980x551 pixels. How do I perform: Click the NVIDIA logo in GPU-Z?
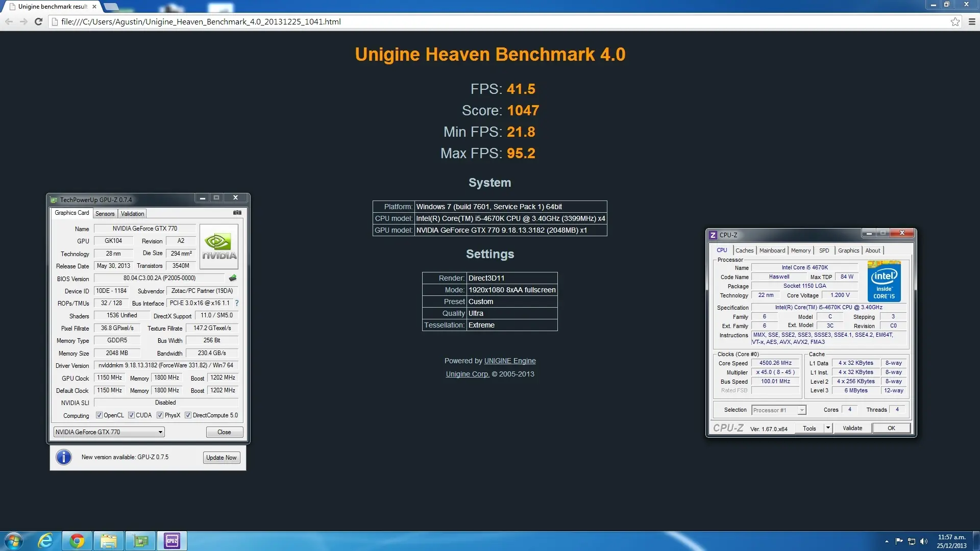(x=219, y=246)
